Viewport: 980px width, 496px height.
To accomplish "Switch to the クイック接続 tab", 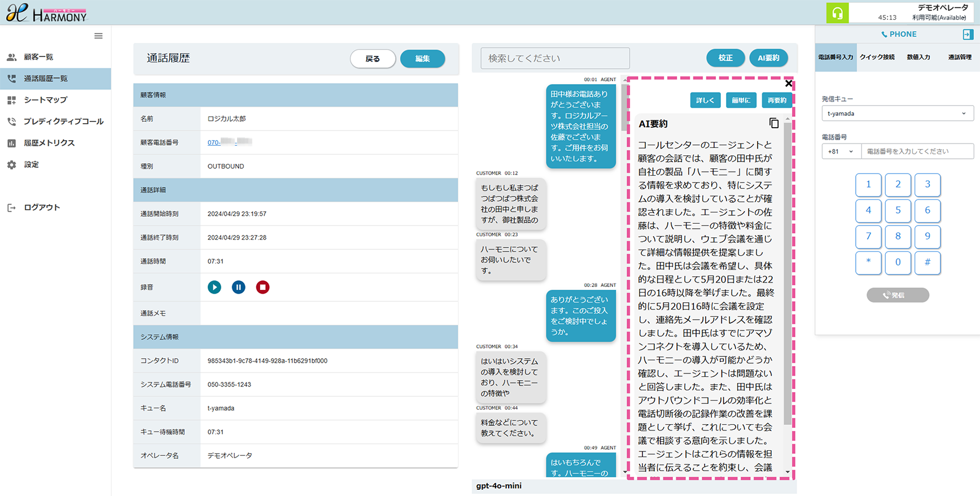I will click(x=877, y=57).
